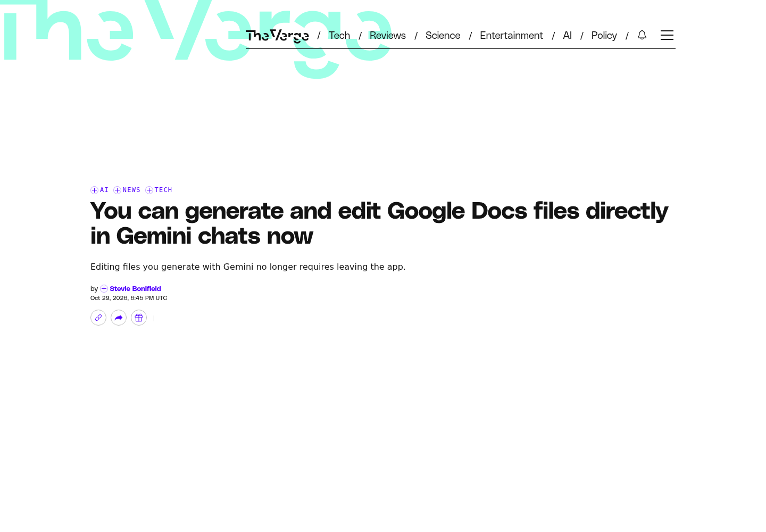Go to The Verge home logo
766x532 pixels.
pyautogui.click(x=277, y=36)
